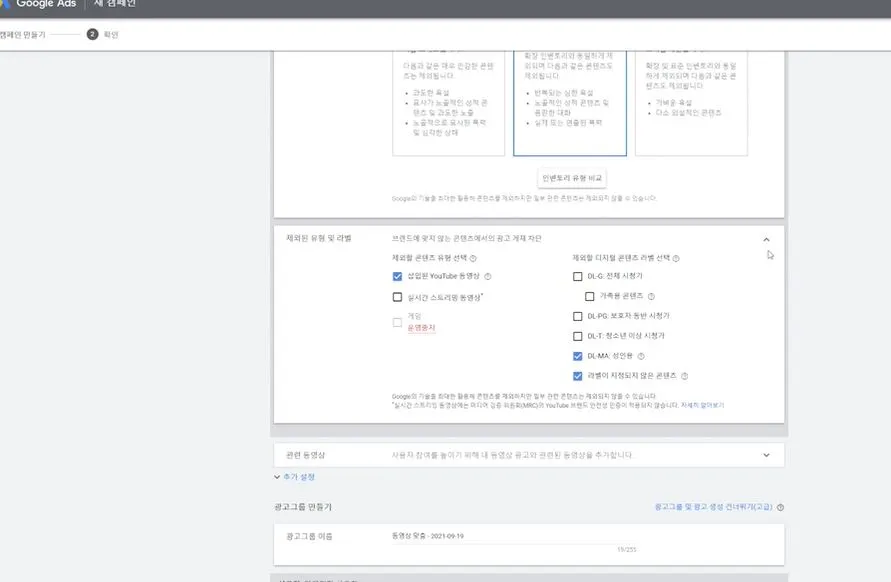891x582 pixels.
Task: Open help beside 라벨이 지정되지 않은 콘텐츠
Action: [x=686, y=375]
